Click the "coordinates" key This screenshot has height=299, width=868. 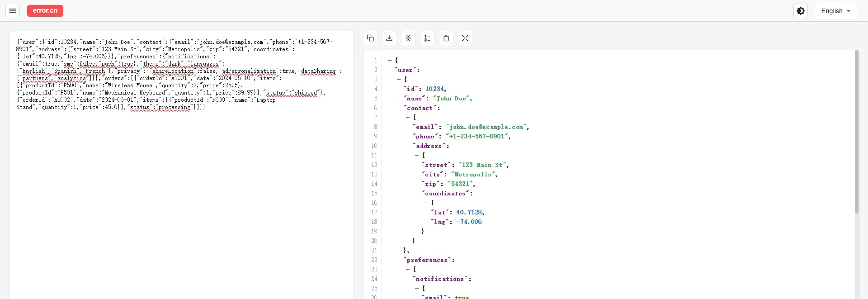445,194
